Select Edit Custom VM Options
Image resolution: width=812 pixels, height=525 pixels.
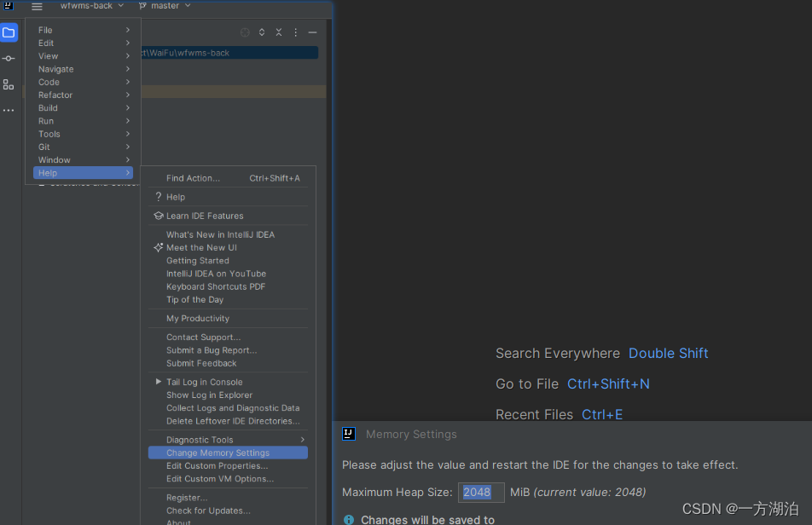228,478
